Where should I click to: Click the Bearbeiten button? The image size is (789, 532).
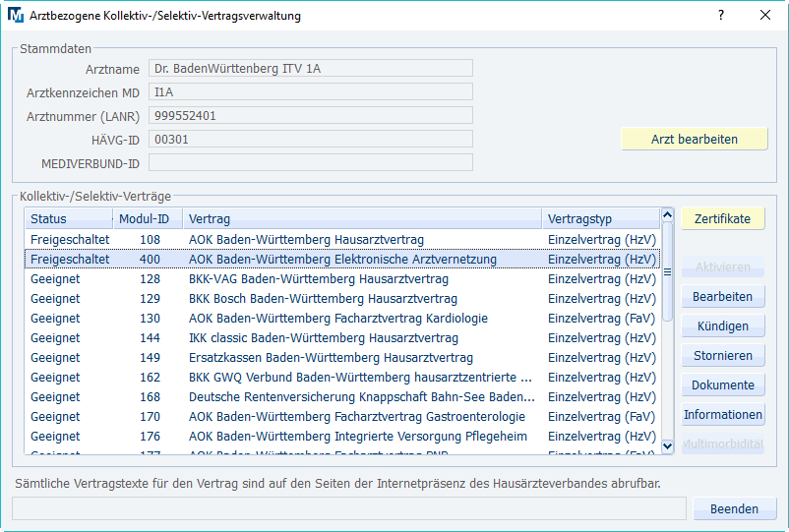click(x=722, y=297)
